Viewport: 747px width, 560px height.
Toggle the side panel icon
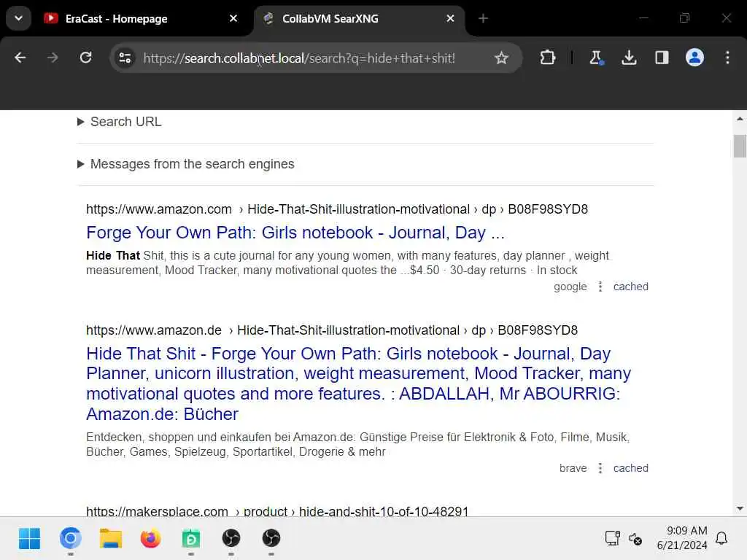[662, 58]
